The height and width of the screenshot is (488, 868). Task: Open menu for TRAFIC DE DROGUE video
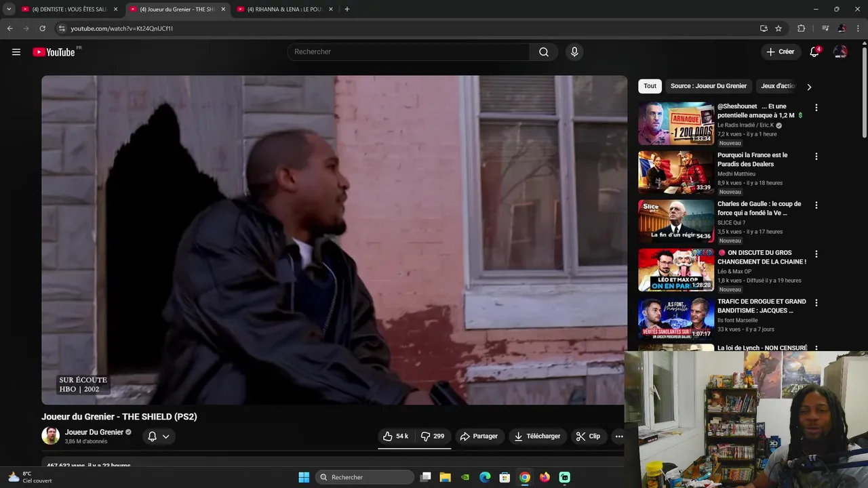816,302
